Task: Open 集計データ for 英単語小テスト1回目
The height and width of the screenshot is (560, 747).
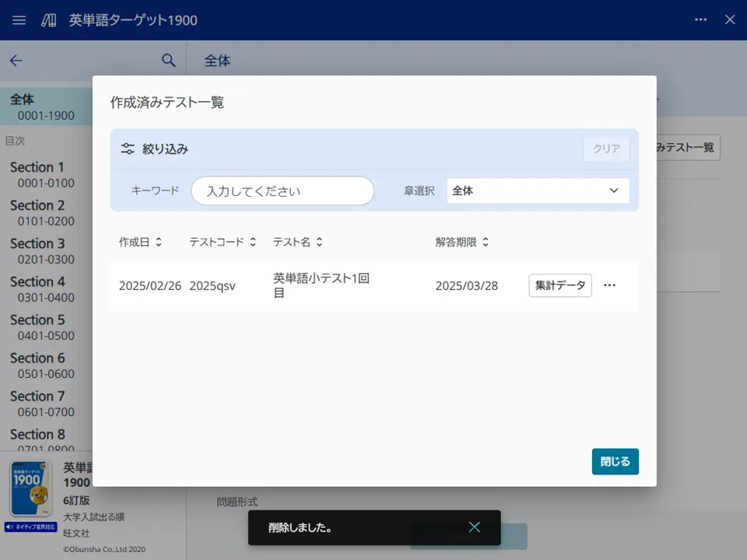Action: click(x=559, y=285)
